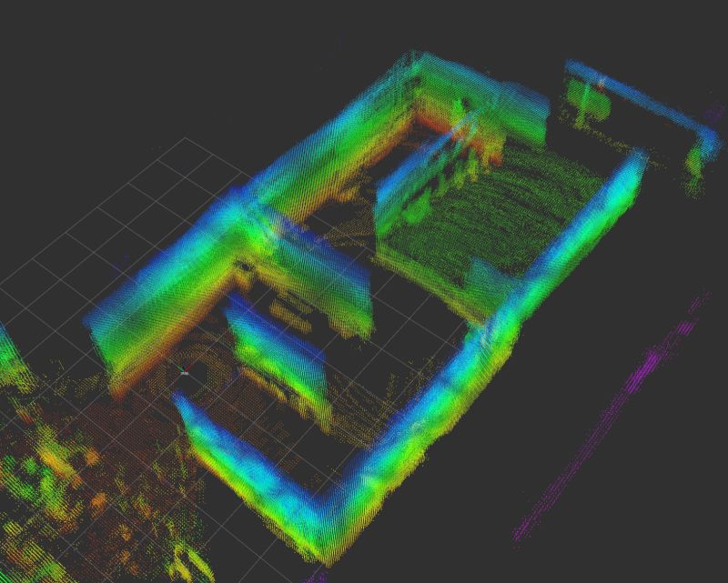Select the red-green-blue coordinate axes marker
This screenshot has width=728, height=583.
click(185, 371)
